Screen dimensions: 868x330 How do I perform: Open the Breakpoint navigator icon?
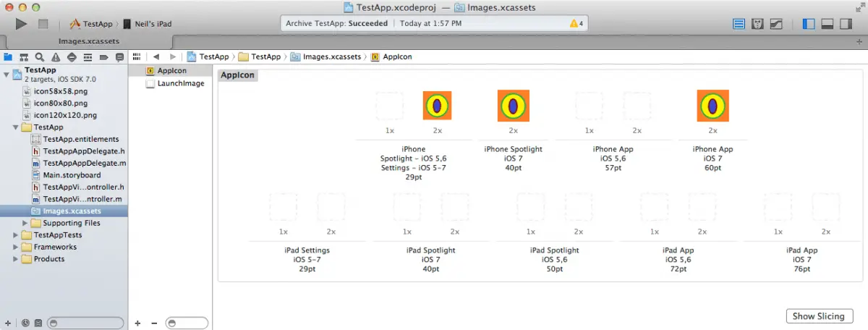tap(103, 56)
